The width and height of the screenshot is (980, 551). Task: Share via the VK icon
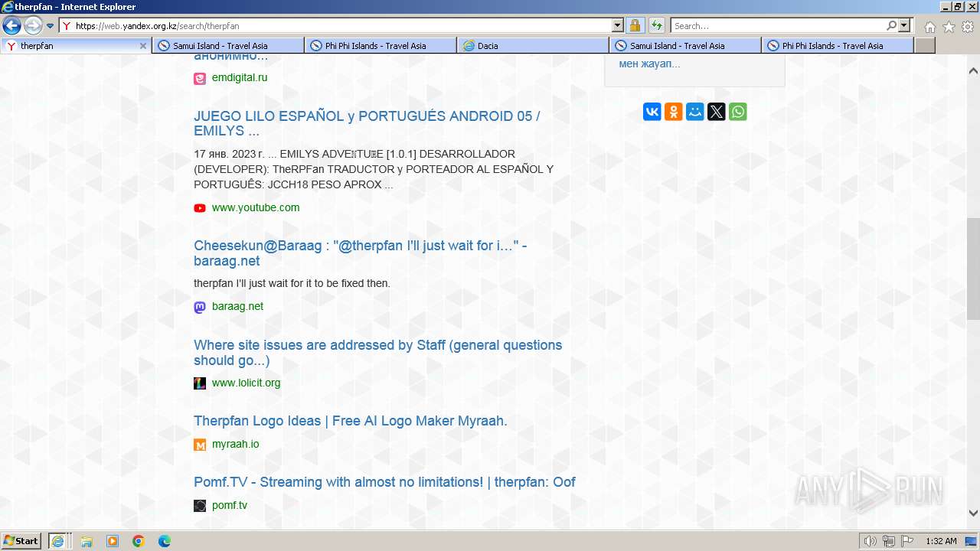point(652,112)
